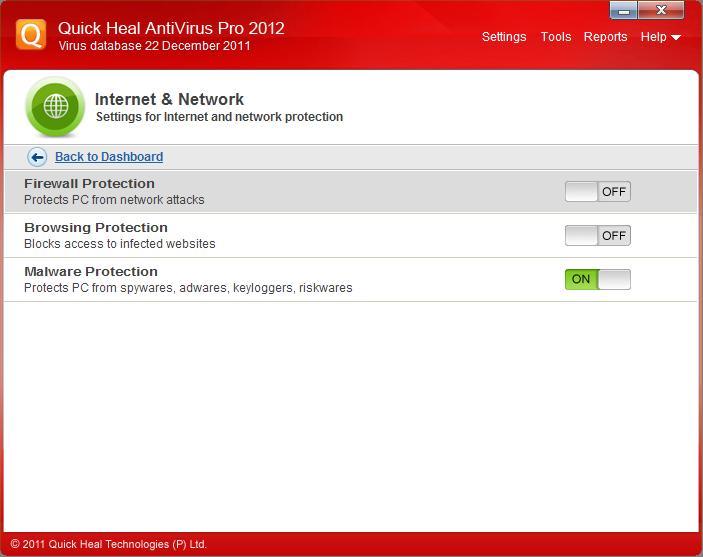Click the Internet & Network title

coord(169,99)
